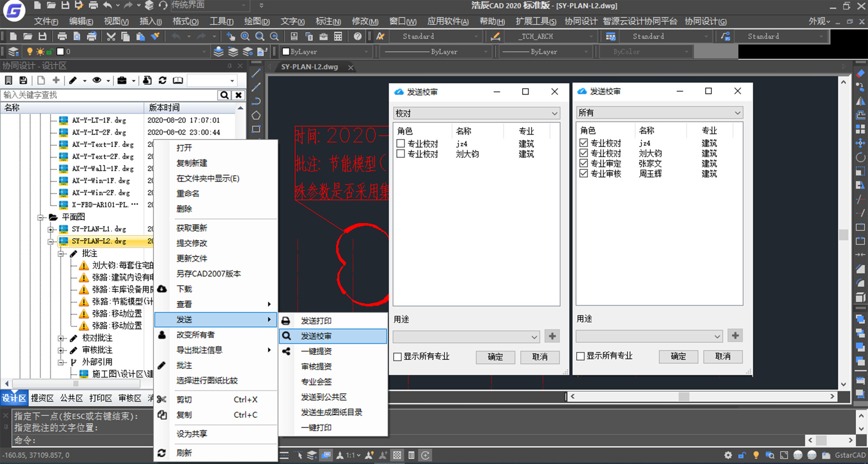Select the Arc draw tool icon
This screenshot has height=464, width=868.
256,101
